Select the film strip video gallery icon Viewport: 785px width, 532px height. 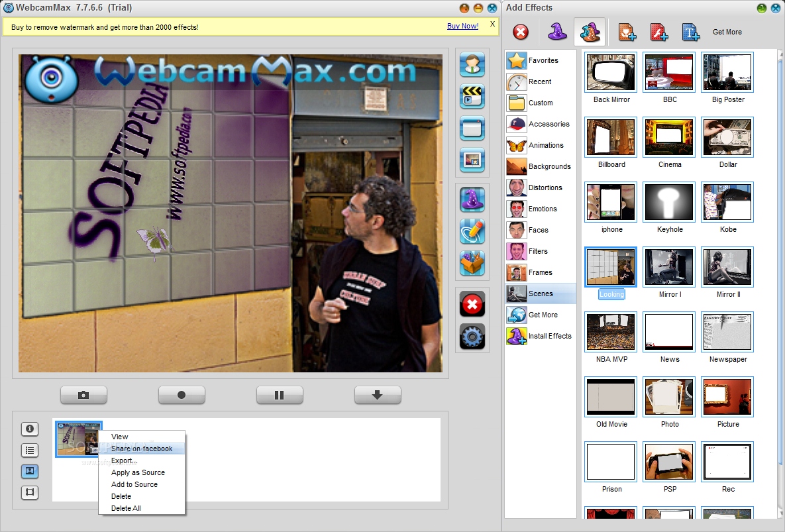point(30,492)
